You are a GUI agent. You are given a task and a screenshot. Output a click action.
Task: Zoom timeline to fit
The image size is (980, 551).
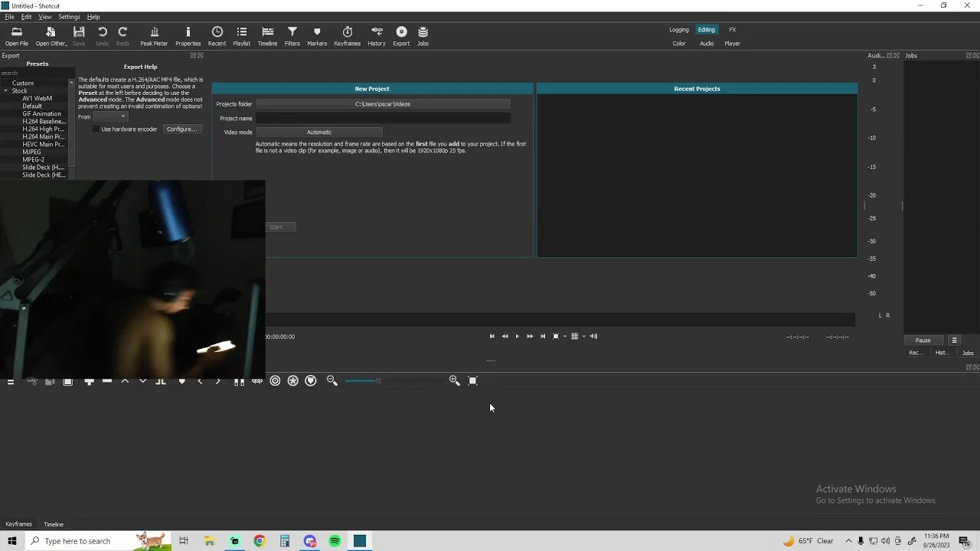(472, 380)
